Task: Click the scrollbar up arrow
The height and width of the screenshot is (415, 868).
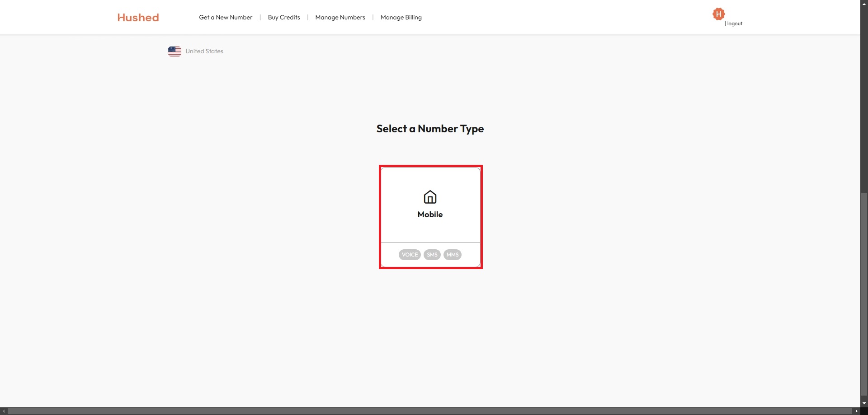Action: pos(864,4)
